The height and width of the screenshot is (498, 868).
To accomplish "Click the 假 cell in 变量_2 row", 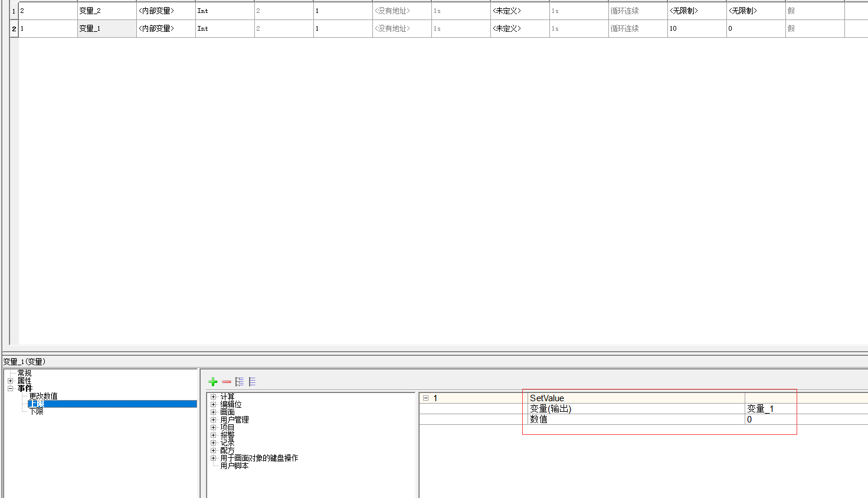I will click(x=815, y=11).
